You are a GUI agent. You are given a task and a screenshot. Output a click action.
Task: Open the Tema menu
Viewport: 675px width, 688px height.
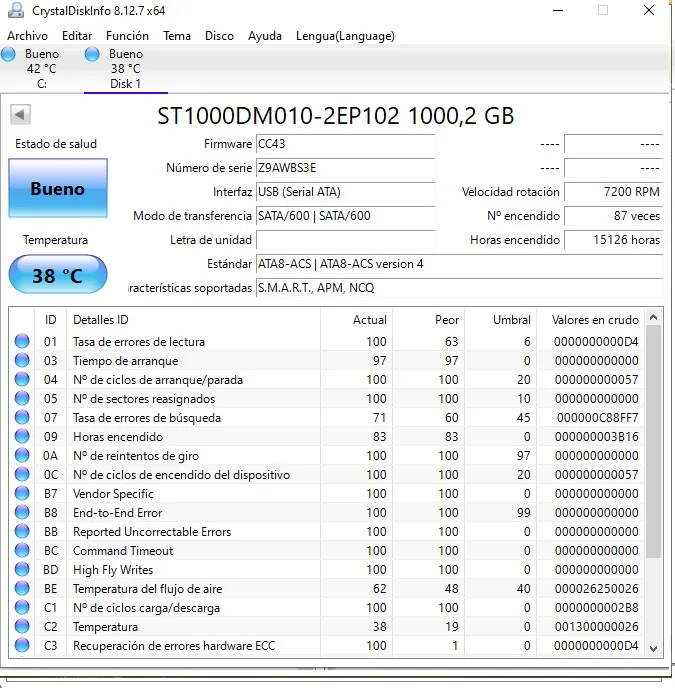point(177,36)
